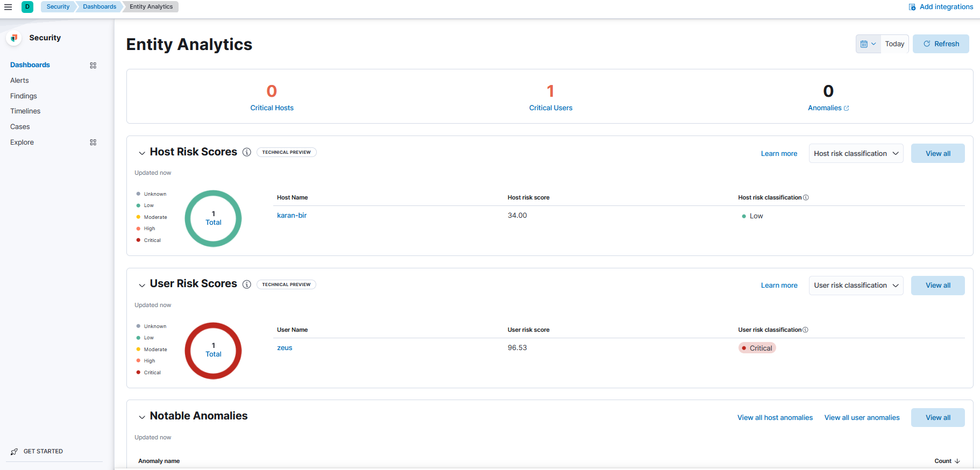Open Critical Users link
980x470 pixels.
click(551, 108)
